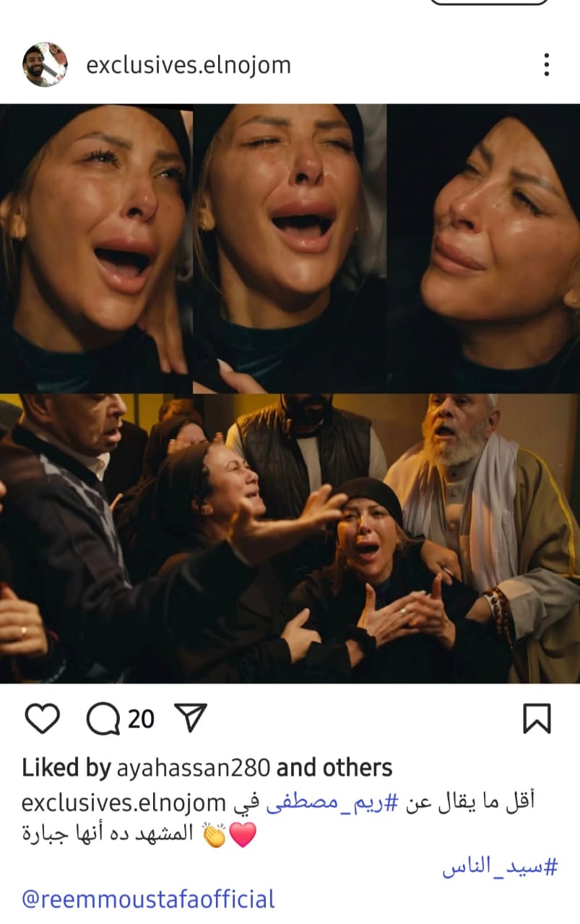Open the #سيد_الناس hashtag
The image size is (580, 924).
[500, 867]
